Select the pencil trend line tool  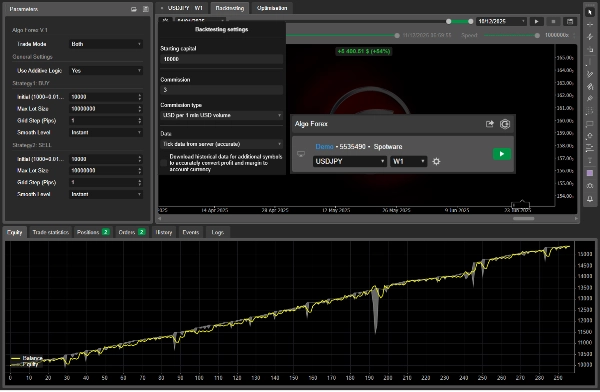[590, 74]
